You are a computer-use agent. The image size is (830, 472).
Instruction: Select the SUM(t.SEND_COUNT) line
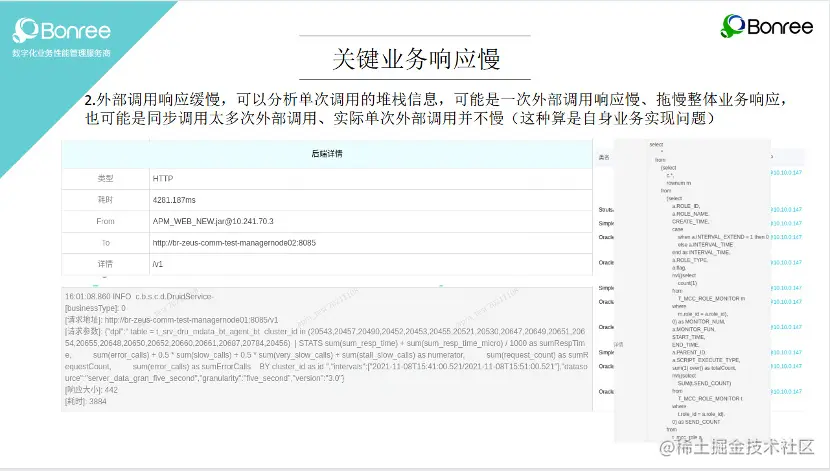click(704, 383)
